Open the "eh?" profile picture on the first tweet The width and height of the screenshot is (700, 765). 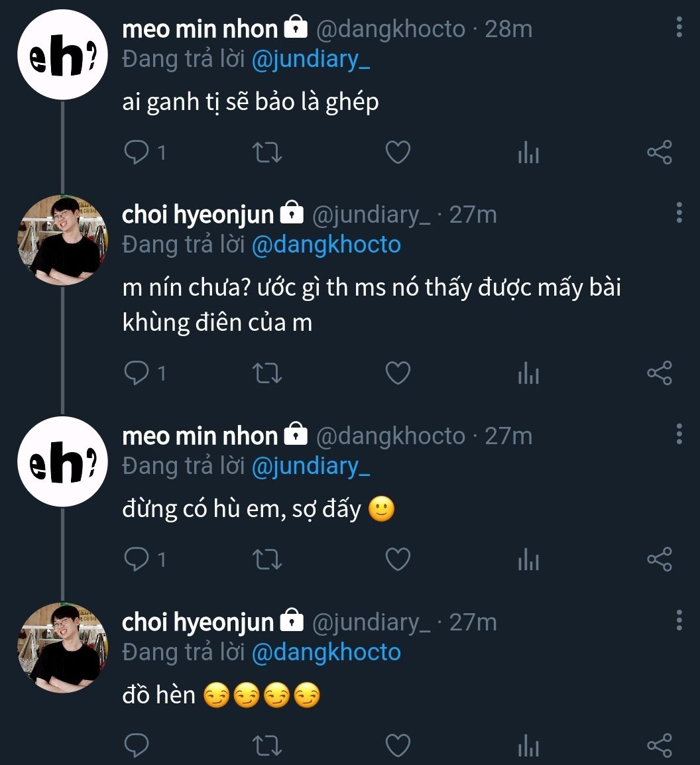click(62, 55)
